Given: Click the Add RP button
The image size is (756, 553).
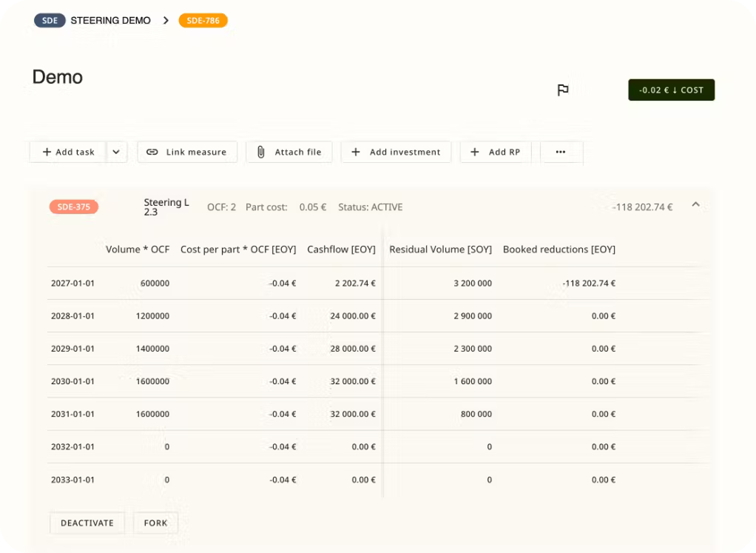Looking at the screenshot, I should coord(496,152).
